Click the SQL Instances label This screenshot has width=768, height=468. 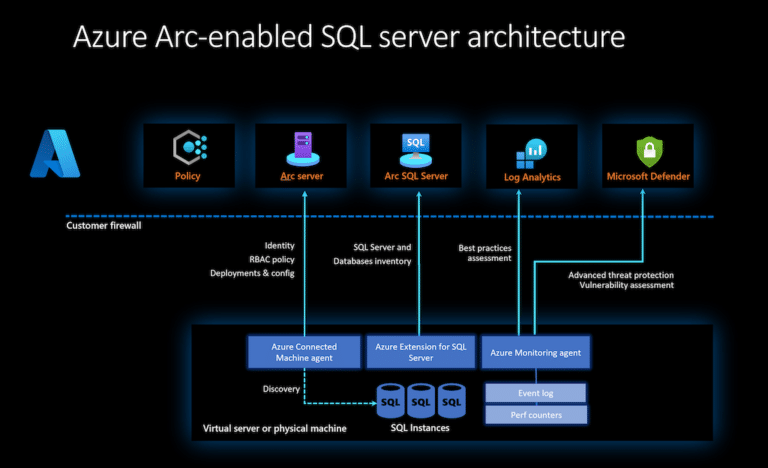pyautogui.click(x=420, y=428)
